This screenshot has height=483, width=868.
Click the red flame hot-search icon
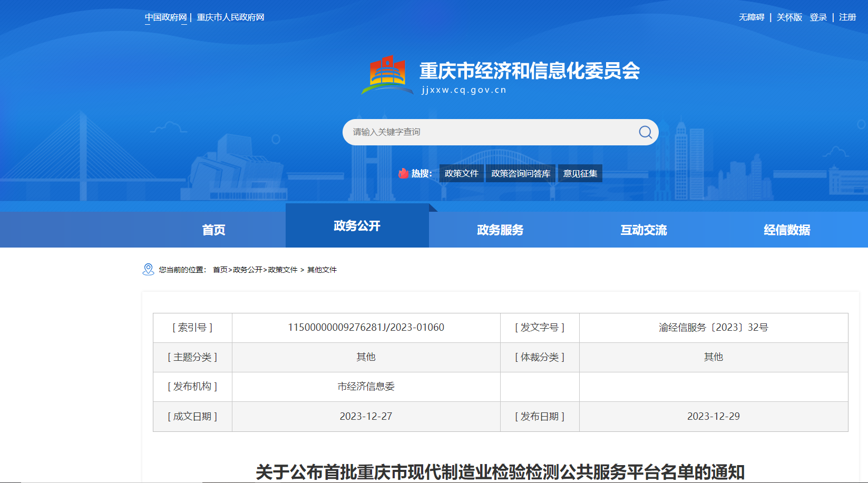click(x=404, y=173)
